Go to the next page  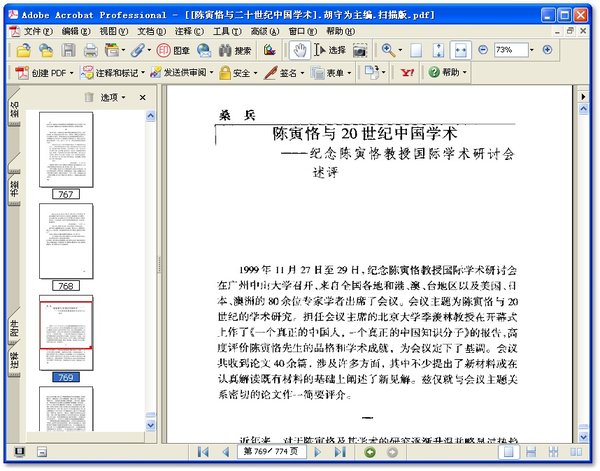(317, 453)
